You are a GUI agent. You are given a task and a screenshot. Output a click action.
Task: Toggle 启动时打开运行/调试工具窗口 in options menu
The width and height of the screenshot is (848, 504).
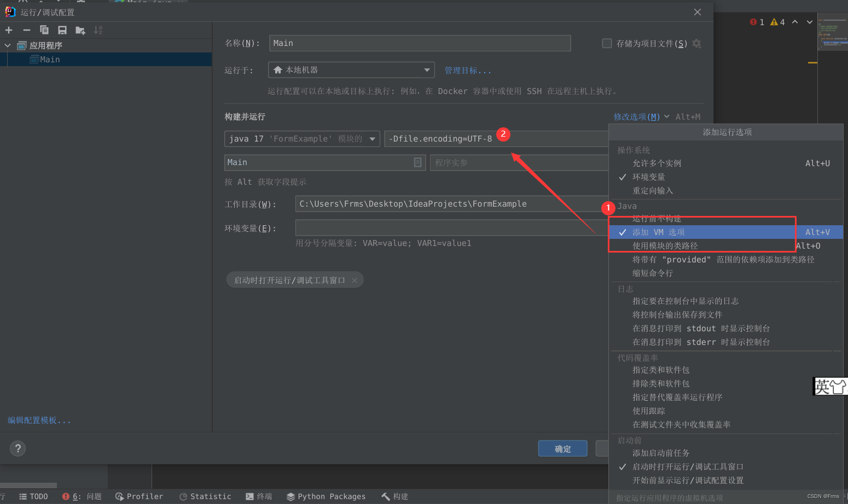(725, 467)
